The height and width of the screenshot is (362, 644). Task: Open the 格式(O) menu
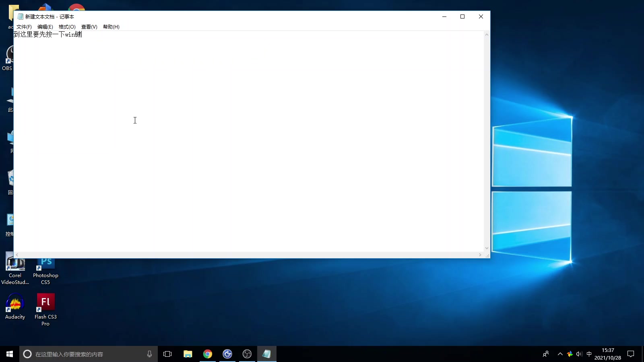[67, 27]
